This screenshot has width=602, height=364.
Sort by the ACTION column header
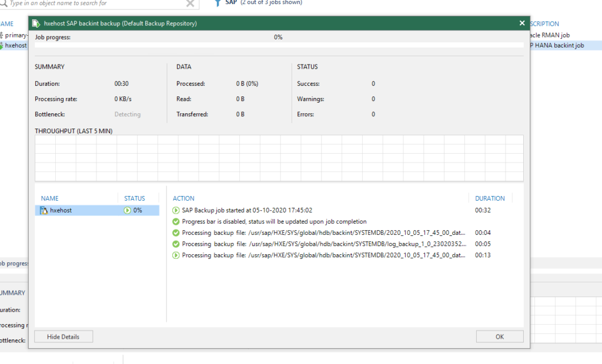point(183,198)
